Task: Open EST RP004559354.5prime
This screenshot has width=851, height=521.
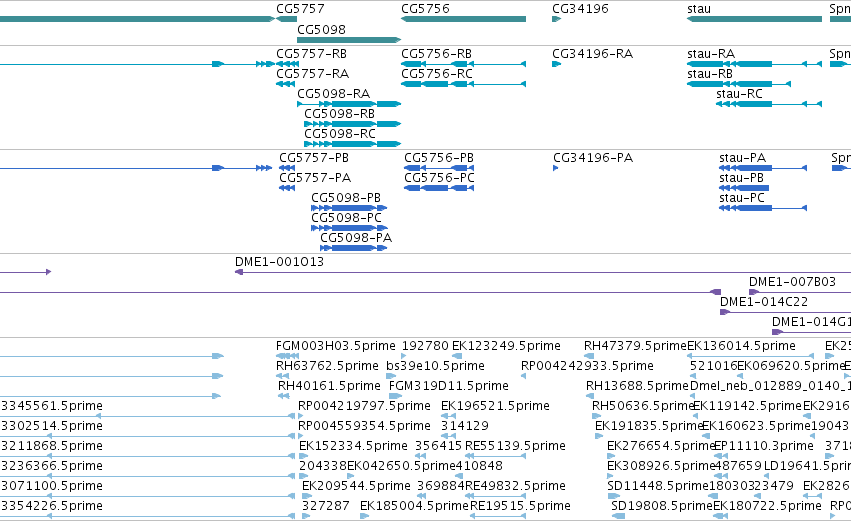Action: (364, 427)
